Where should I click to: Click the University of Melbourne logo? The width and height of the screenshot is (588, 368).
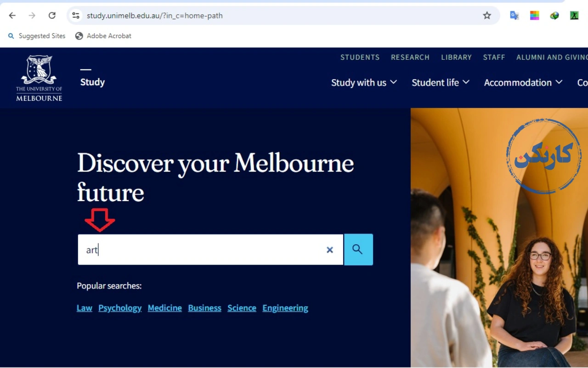pos(39,78)
